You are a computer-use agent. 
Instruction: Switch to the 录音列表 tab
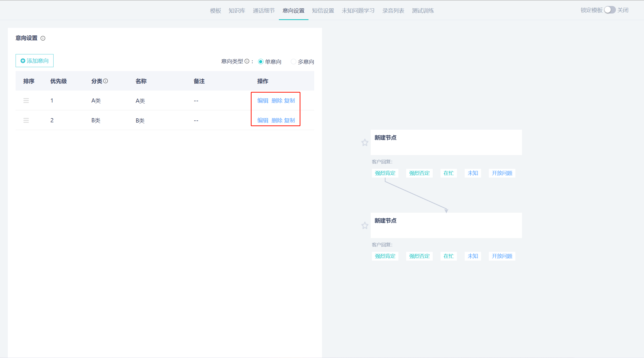coord(393,11)
